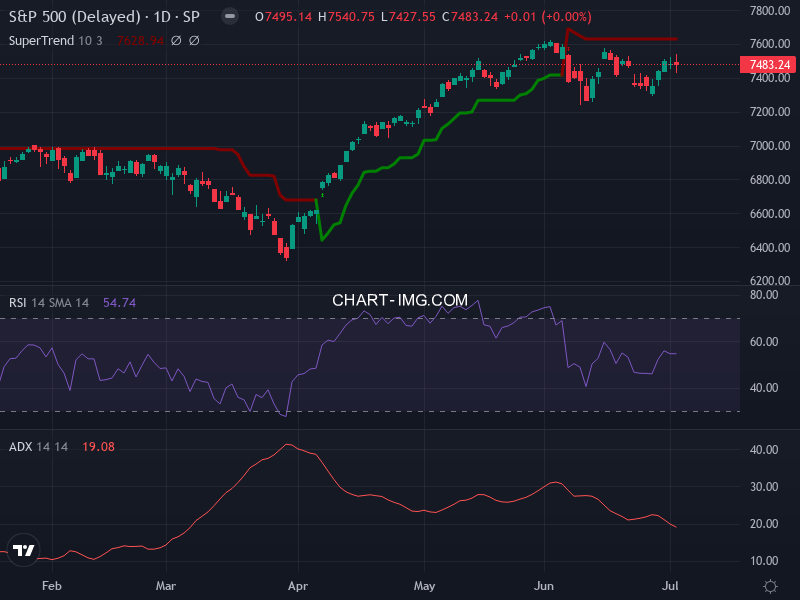
Task: Click the current price tag 7483.24
Action: [x=768, y=65]
